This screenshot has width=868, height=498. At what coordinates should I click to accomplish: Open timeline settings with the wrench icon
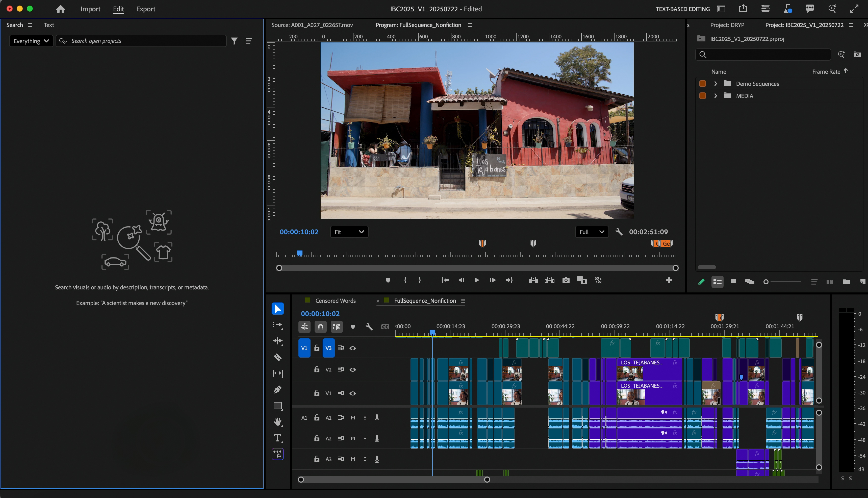[369, 327]
